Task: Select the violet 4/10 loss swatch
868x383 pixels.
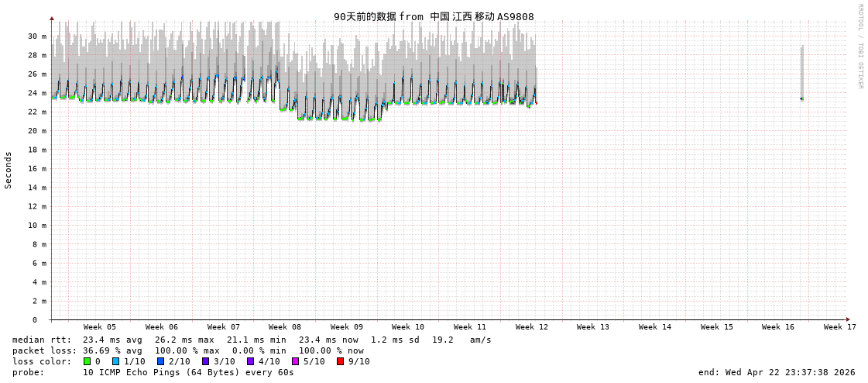Action: (250, 361)
